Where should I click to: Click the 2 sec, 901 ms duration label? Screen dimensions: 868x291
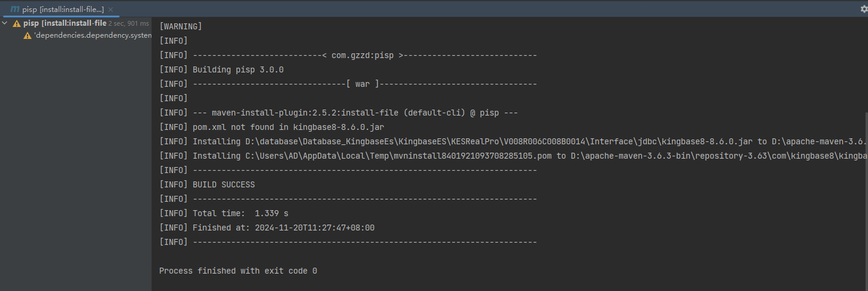tap(129, 23)
